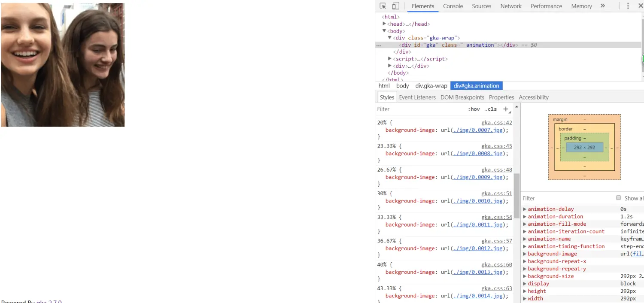
Task: Click the ellipsis beside selected gka div
Action: point(379,45)
